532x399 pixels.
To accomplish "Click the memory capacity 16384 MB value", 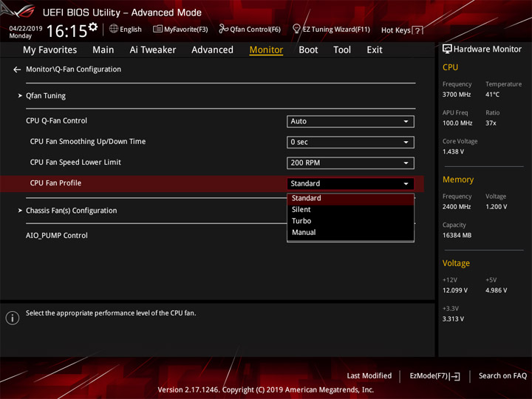I will [x=457, y=235].
